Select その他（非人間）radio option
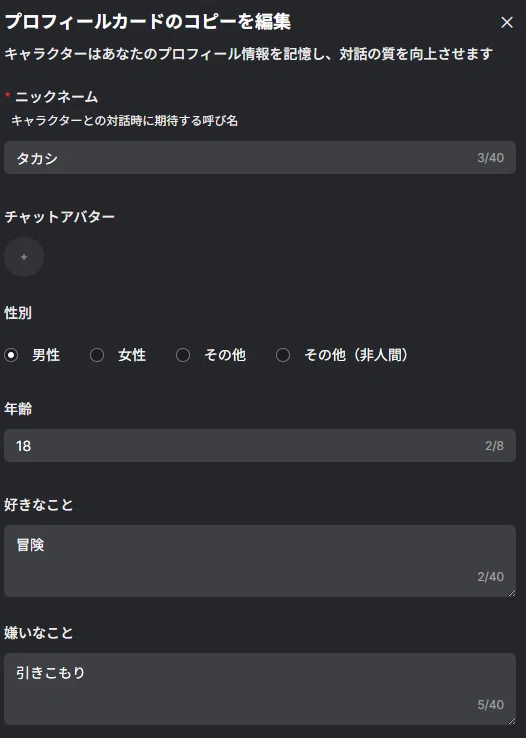This screenshot has height=738, width=526. (x=283, y=354)
